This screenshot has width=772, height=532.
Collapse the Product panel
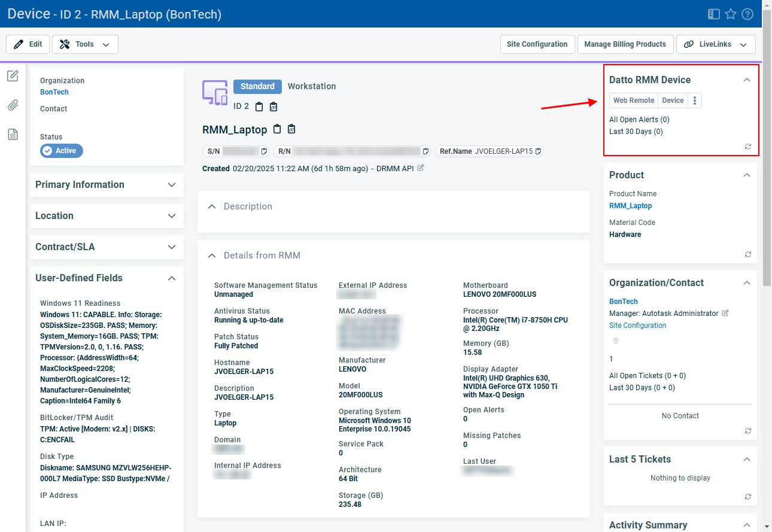pos(746,175)
